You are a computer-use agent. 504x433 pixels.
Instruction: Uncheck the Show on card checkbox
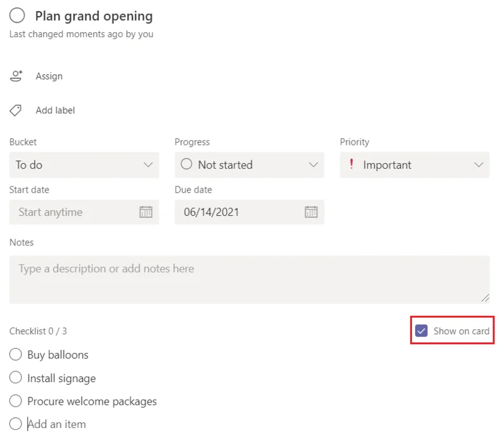421,330
